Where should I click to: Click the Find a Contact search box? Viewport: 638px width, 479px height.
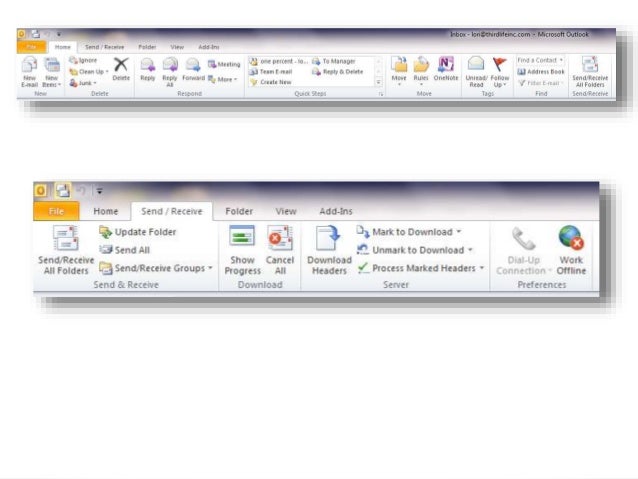(x=540, y=60)
